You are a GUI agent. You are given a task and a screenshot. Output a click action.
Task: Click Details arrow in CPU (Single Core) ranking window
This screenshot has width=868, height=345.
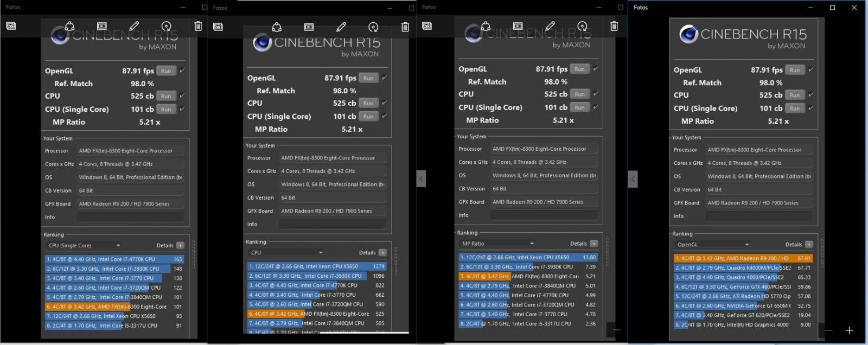point(180,245)
